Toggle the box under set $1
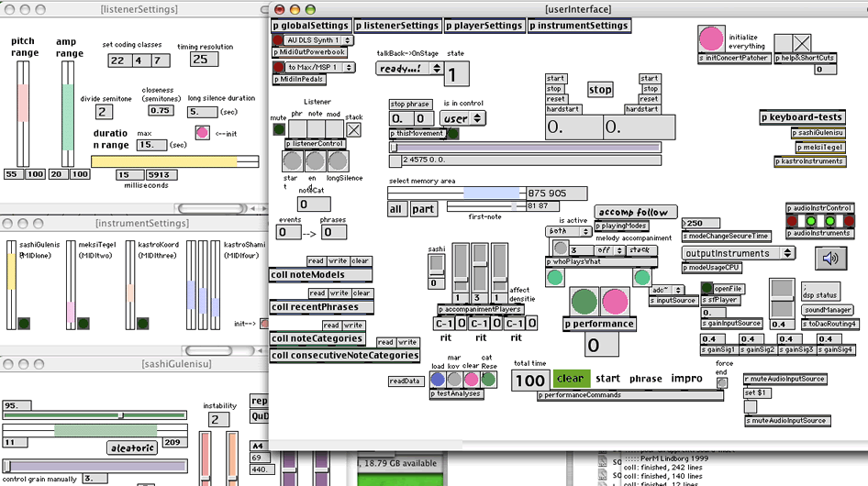Image resolution: width=868 pixels, height=486 pixels. pyautogui.click(x=750, y=407)
